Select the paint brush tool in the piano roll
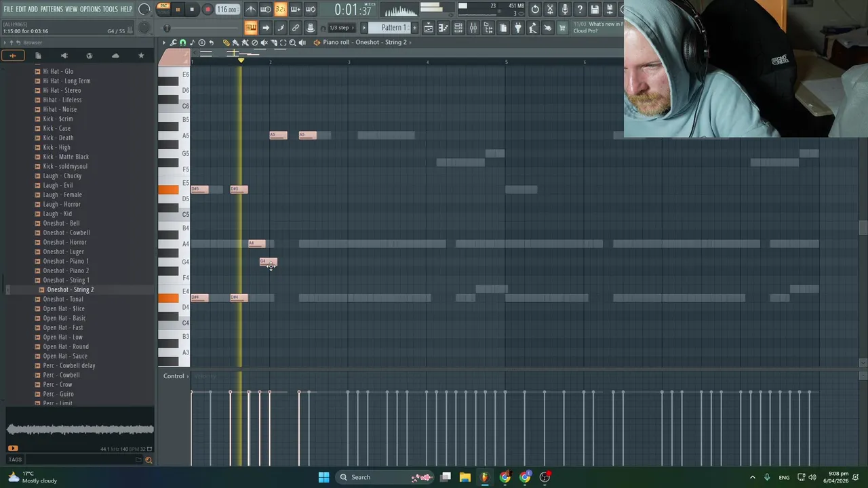The image size is (868, 488). pos(235,42)
